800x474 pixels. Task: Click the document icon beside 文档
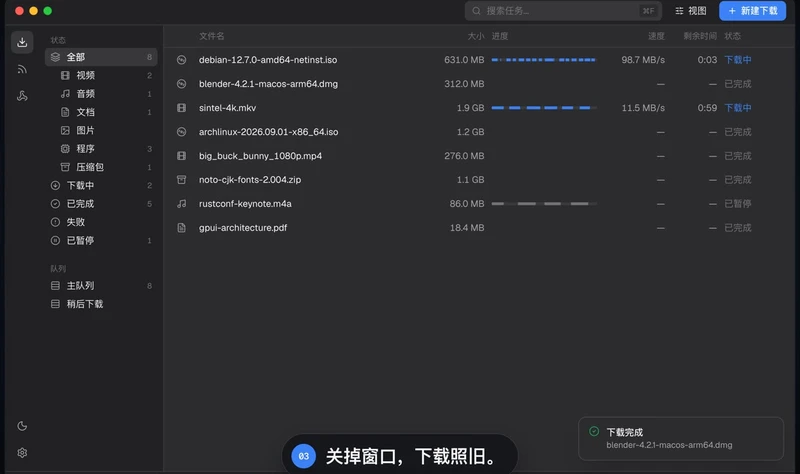tap(65, 112)
